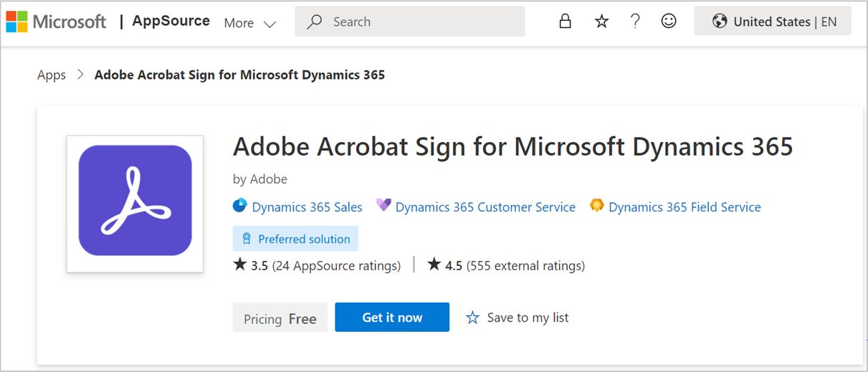The height and width of the screenshot is (372, 868).
Task: Click the Pricing Free label
Action: click(x=280, y=318)
